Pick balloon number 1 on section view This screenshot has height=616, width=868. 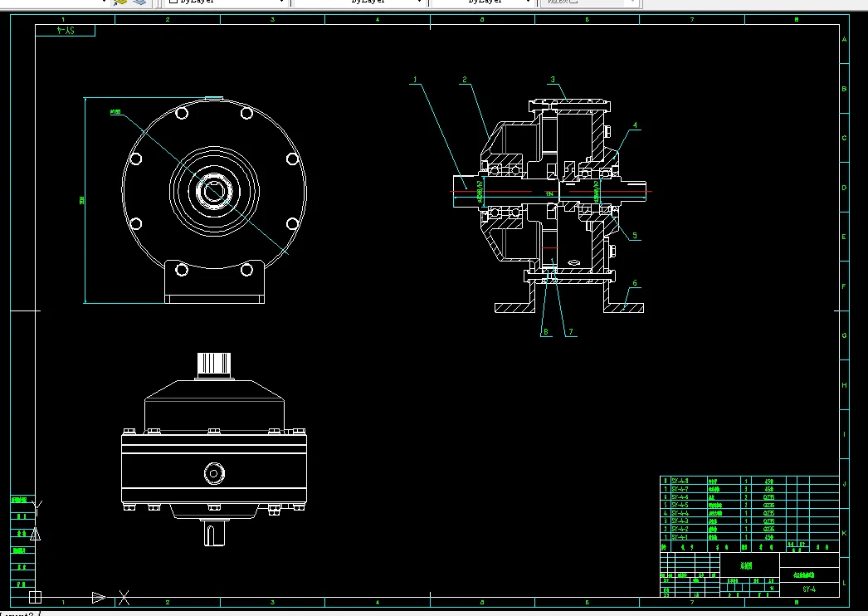415,80
